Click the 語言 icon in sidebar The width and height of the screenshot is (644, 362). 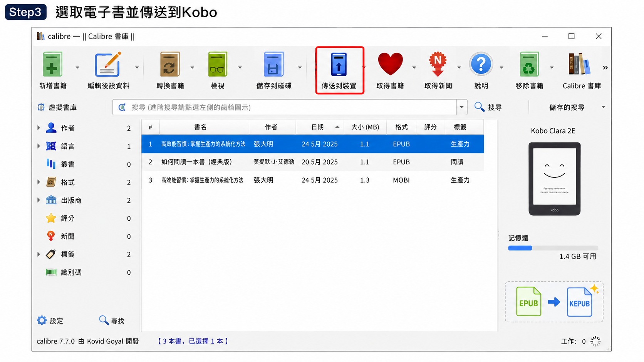pos(51,146)
